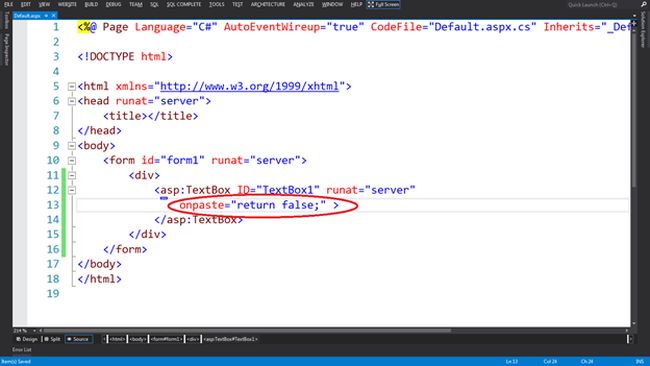Collapse the div tag on line 11
650x366 pixels.
[x=72, y=176]
